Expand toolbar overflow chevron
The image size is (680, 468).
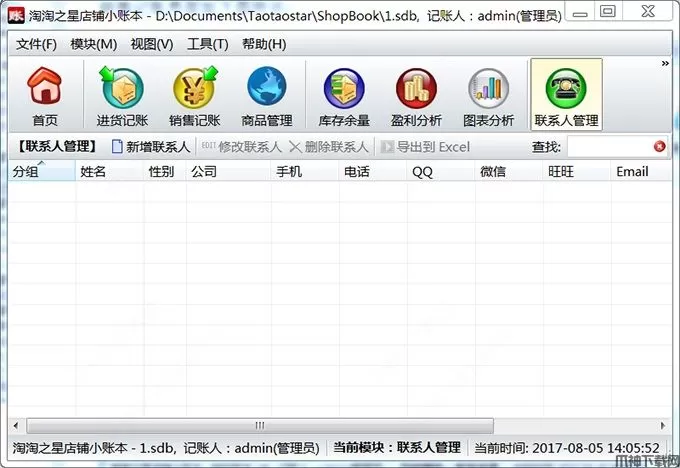tap(665, 64)
